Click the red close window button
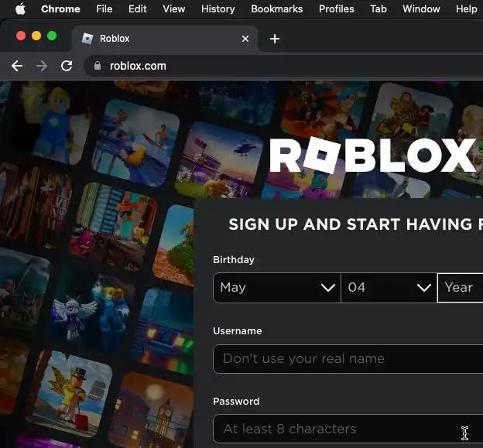 tap(21, 36)
